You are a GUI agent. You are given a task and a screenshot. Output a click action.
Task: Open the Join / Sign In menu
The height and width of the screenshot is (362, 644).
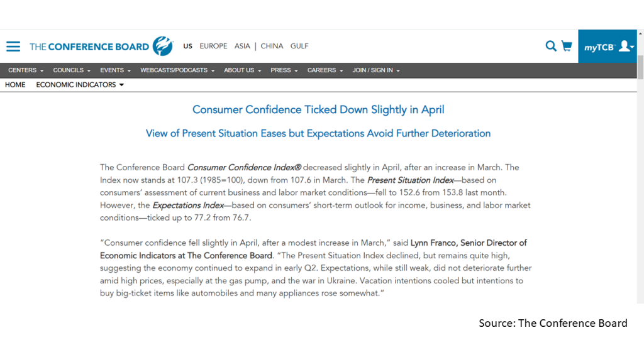pyautogui.click(x=376, y=70)
